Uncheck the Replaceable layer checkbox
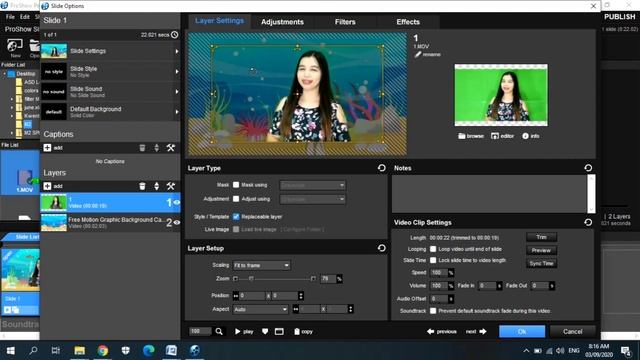 coord(236,217)
